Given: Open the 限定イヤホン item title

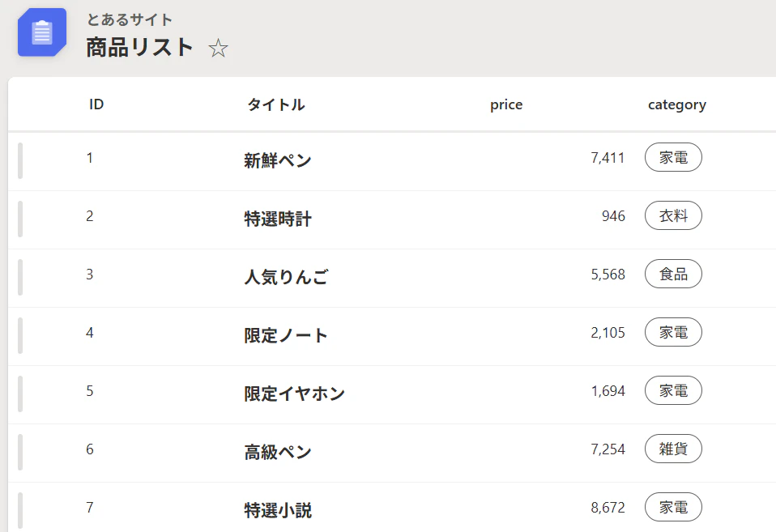Looking at the screenshot, I should pyautogui.click(x=294, y=394).
